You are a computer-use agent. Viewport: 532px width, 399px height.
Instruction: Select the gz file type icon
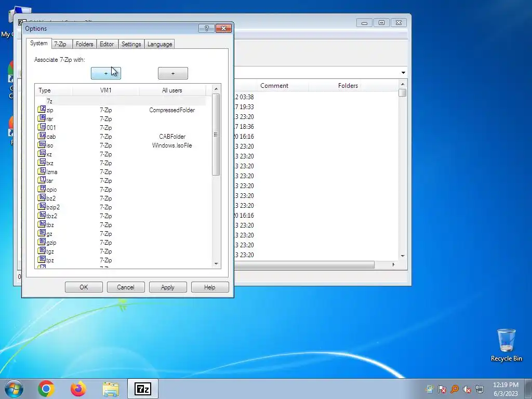tap(42, 233)
